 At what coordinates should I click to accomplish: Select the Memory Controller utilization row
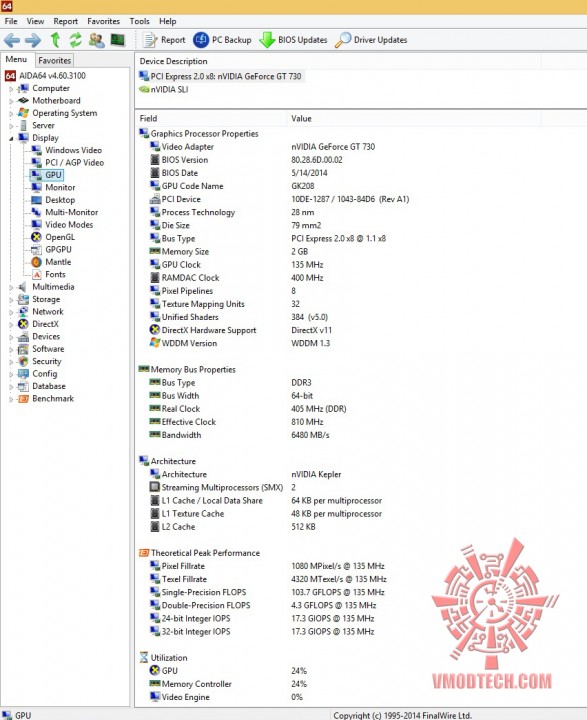click(x=229, y=684)
